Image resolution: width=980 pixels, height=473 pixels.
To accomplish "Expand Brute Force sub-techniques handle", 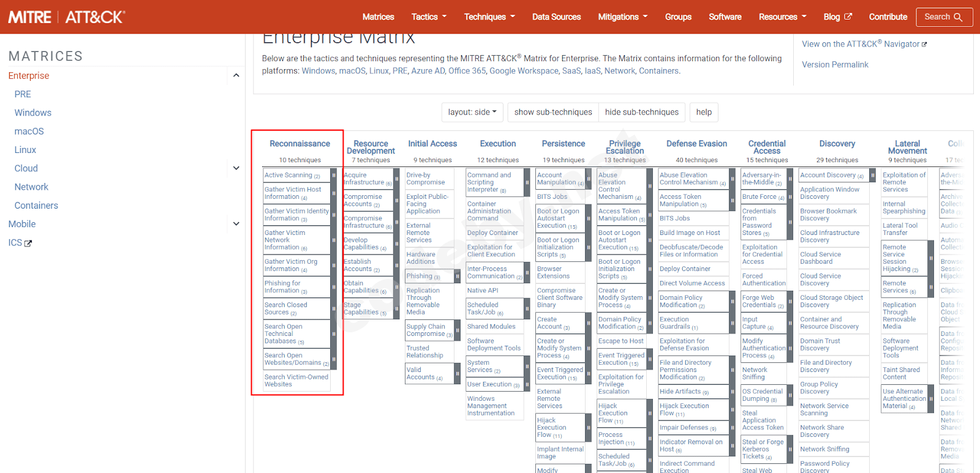I will pos(790,197).
